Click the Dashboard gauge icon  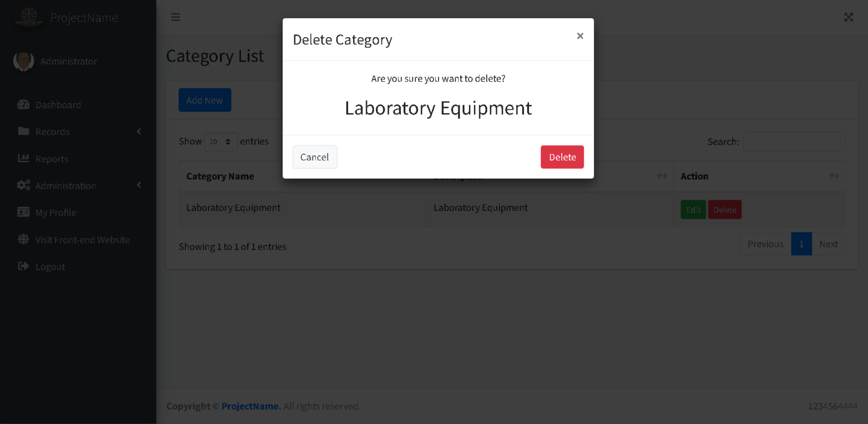click(x=23, y=105)
